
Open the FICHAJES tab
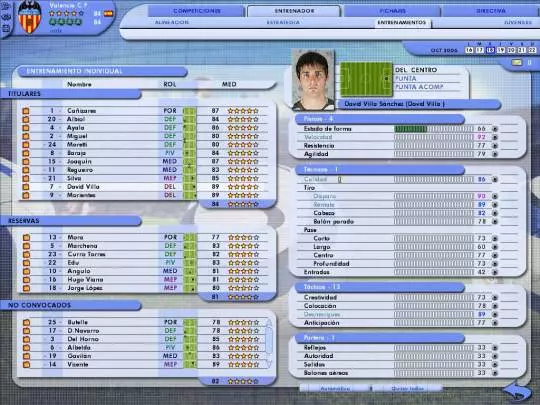click(x=392, y=11)
